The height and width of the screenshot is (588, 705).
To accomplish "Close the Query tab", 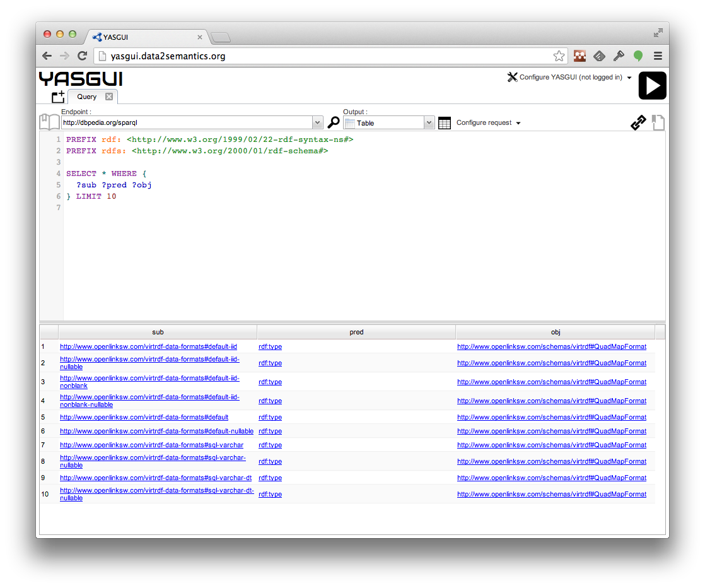I will point(109,97).
